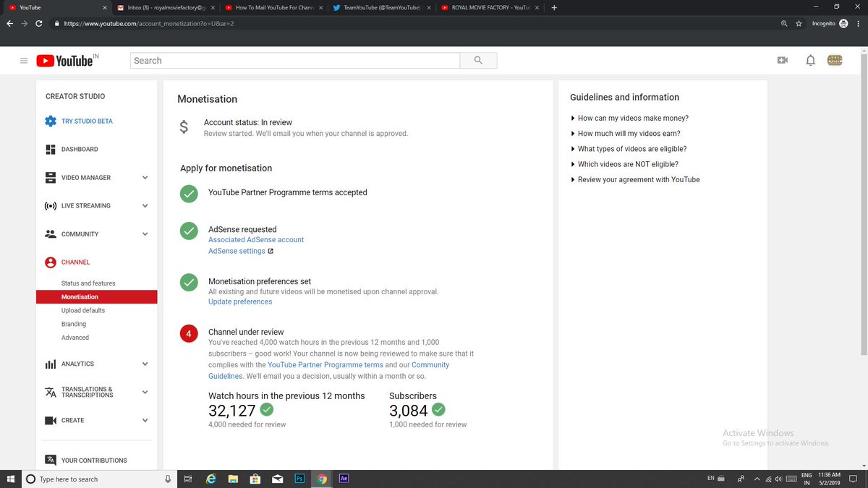Image resolution: width=868 pixels, height=488 pixels.
Task: Open the Mail app from taskbar
Action: [277, 479]
